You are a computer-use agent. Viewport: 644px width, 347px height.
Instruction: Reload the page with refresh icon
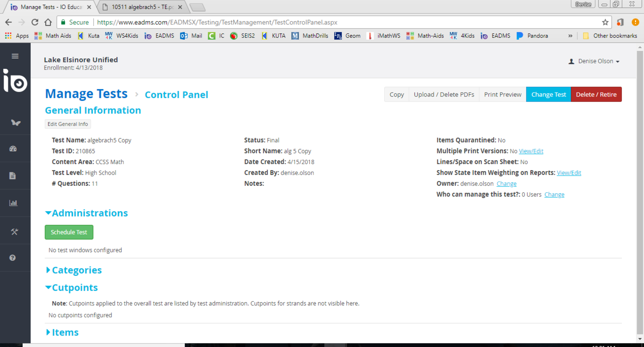tap(35, 22)
